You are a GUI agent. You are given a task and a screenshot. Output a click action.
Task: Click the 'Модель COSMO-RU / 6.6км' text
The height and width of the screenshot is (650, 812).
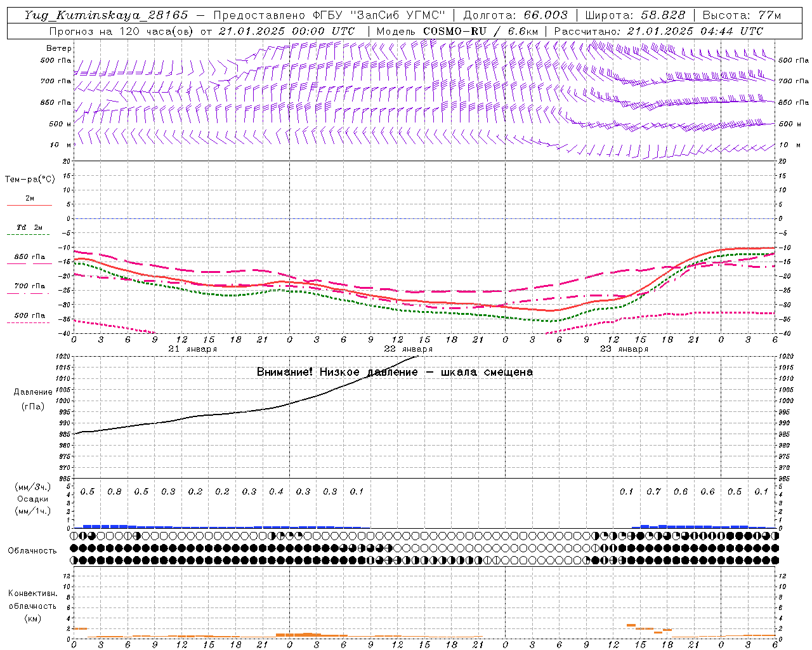coord(457,31)
